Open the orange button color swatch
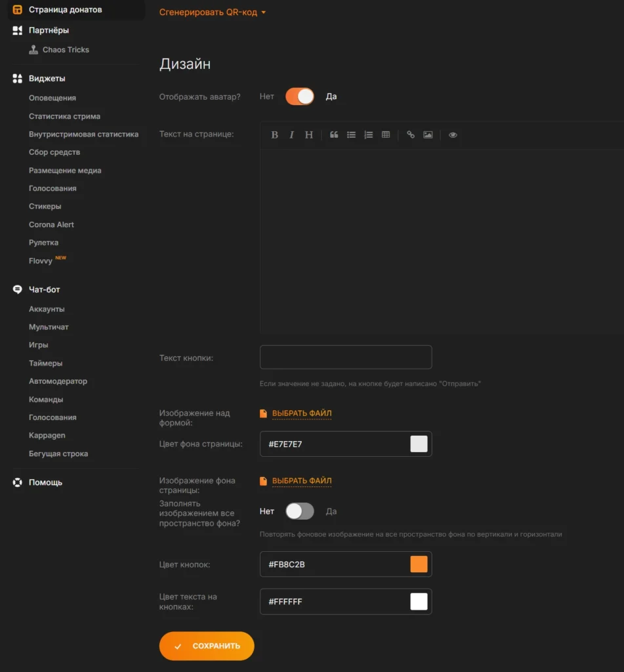 coord(419,564)
